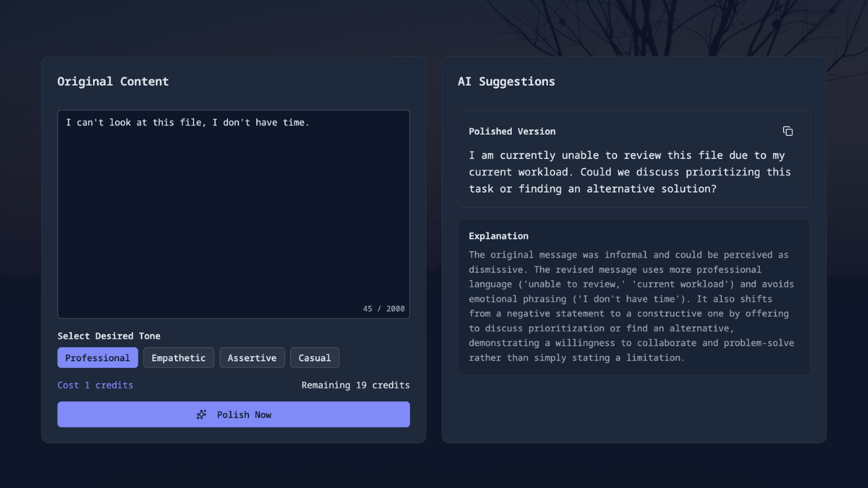
Task: Click the polished message paragraph text
Action: [629, 172]
